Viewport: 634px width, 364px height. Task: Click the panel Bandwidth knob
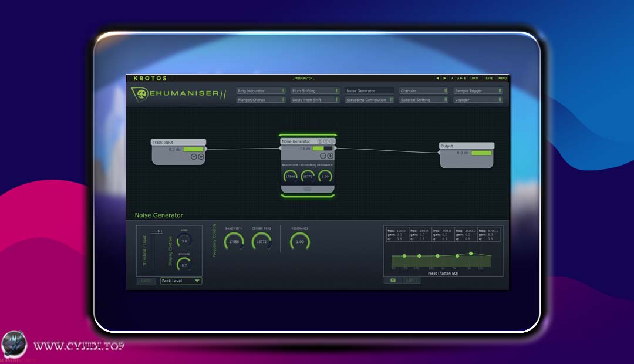pos(234,242)
